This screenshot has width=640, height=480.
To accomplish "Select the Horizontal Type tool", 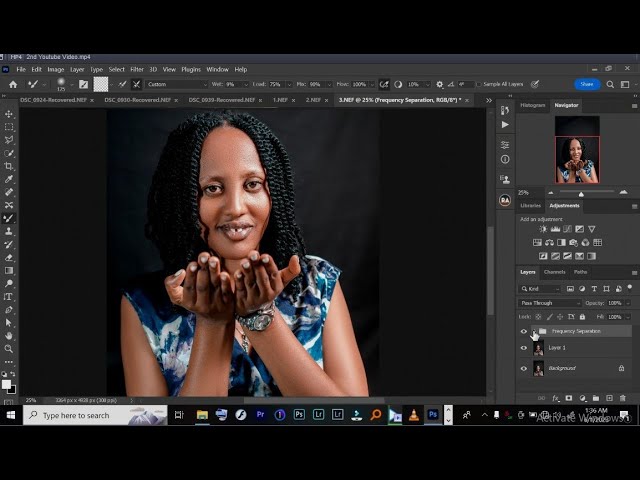I will point(9,297).
